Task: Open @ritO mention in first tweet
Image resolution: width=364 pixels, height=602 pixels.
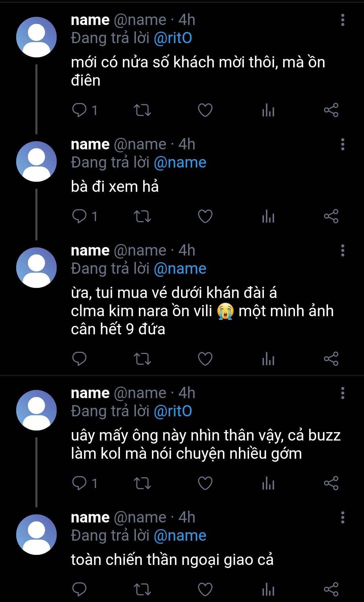Action: 173,38
